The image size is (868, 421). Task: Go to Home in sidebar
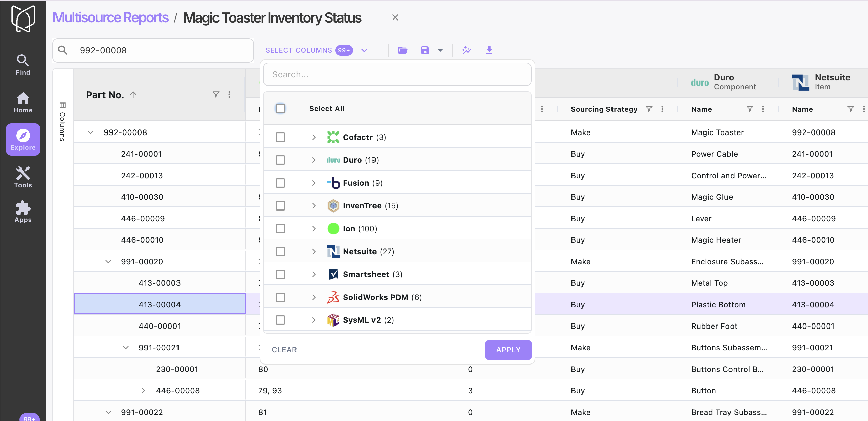click(x=23, y=103)
